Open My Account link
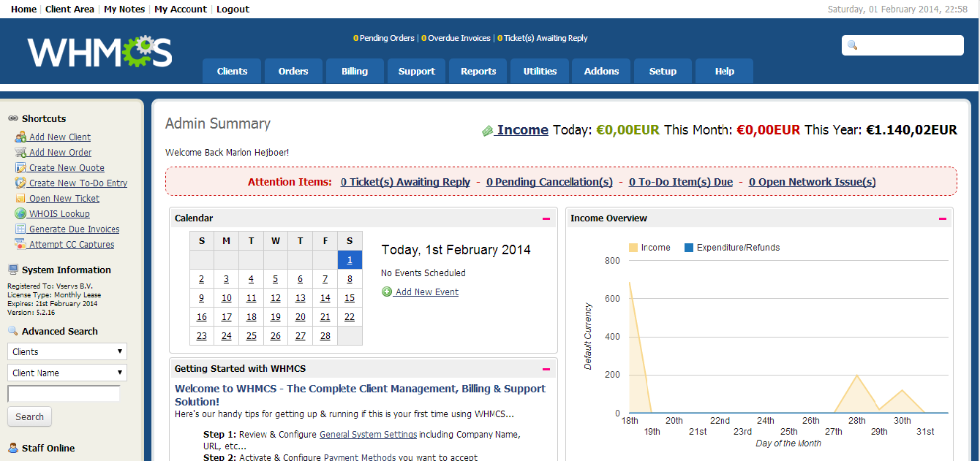This screenshot has height=461, width=980. pyautogui.click(x=181, y=9)
